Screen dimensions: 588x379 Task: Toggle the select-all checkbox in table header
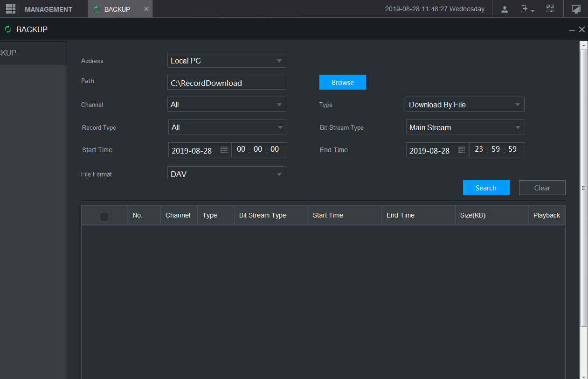104,216
